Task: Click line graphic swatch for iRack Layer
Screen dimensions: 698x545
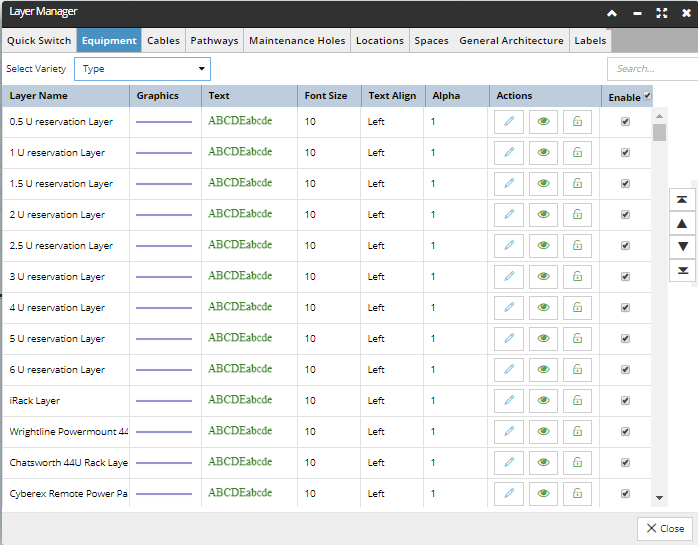Action: click(x=164, y=401)
